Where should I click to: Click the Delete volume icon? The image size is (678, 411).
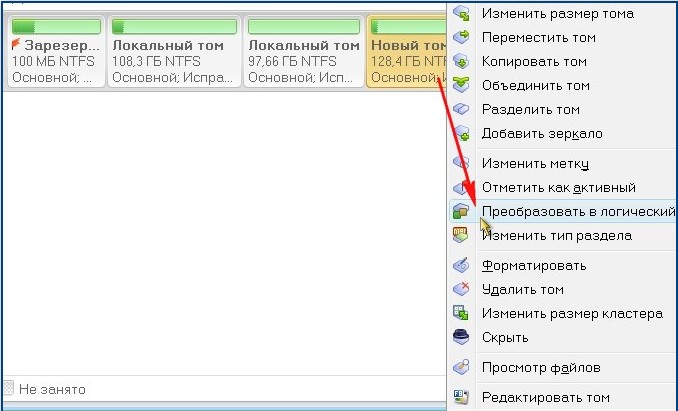pyautogui.click(x=461, y=289)
